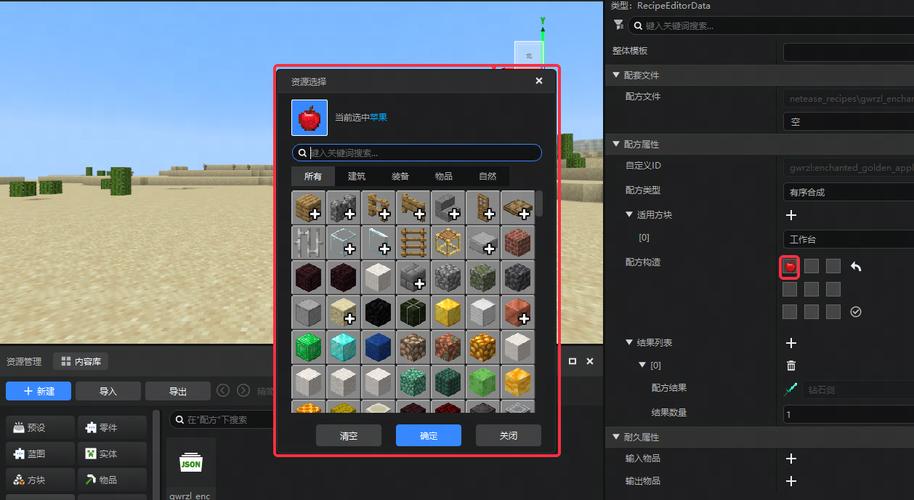Navigate forward with right arrow icon

click(x=244, y=390)
